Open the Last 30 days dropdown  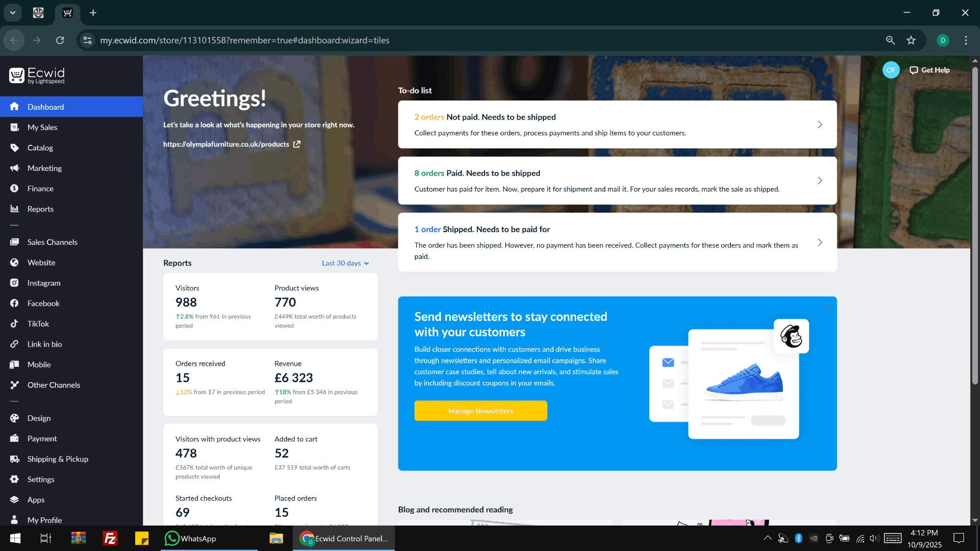[x=345, y=263]
